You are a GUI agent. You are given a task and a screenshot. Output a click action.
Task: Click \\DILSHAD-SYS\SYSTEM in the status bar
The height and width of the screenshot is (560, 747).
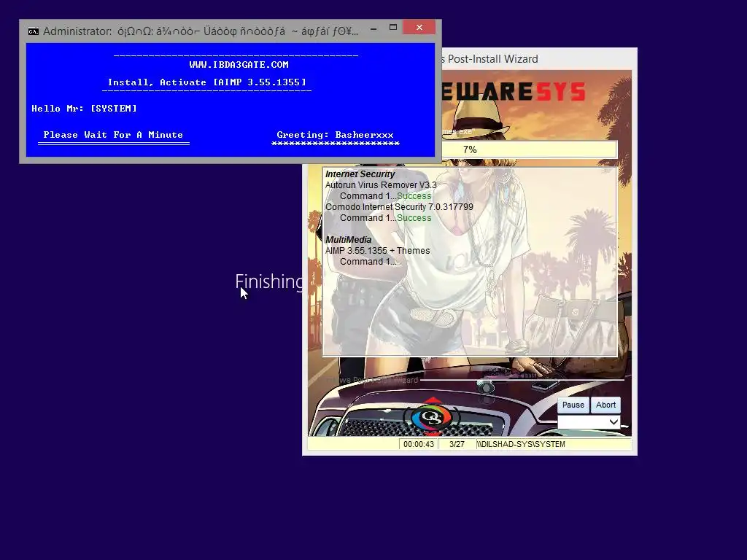tap(521, 444)
